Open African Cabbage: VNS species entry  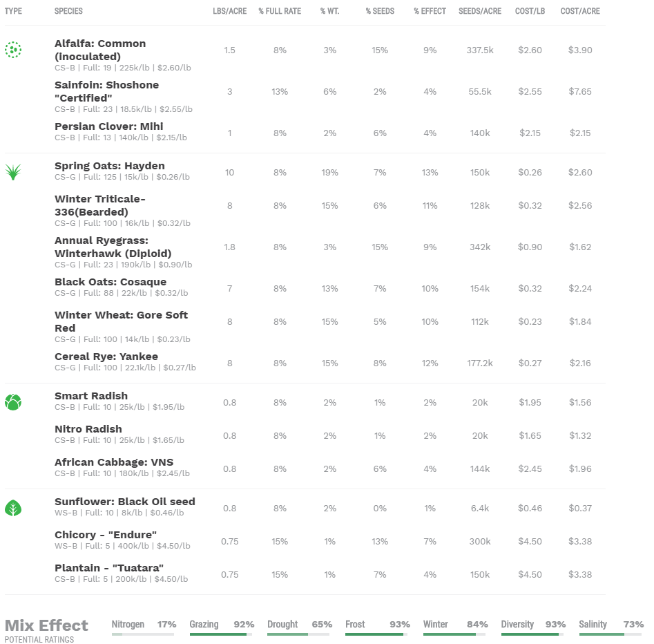pyautogui.click(x=114, y=462)
